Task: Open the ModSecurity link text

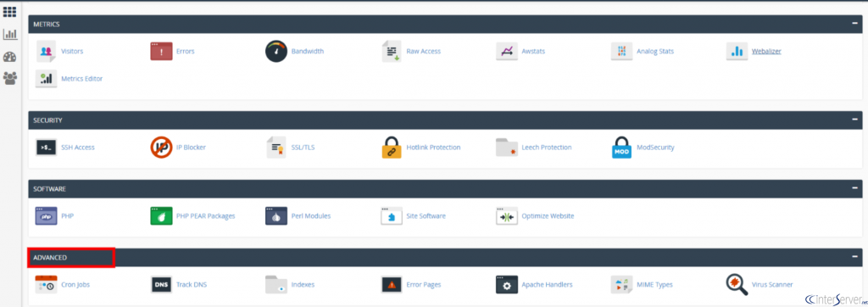Action: 655,148
